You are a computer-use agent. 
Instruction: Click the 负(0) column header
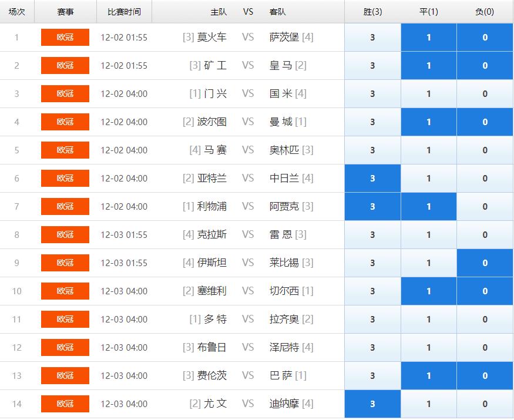485,12
